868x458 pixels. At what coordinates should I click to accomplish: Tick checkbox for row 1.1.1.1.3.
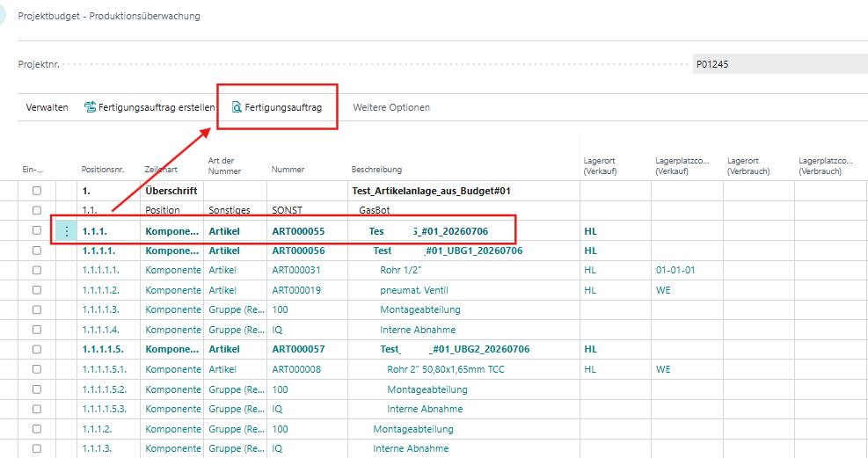pos(37,309)
